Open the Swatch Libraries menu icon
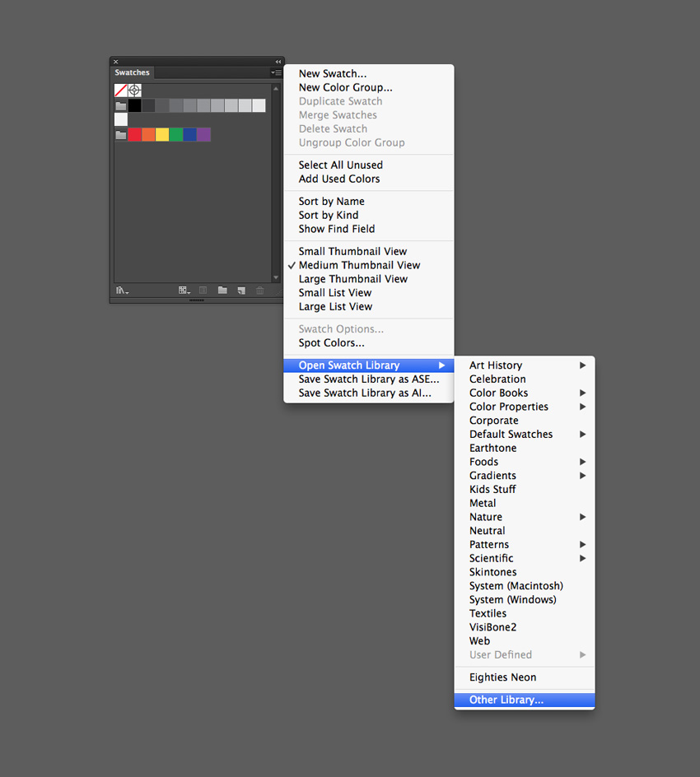The width and height of the screenshot is (700, 777). click(122, 291)
